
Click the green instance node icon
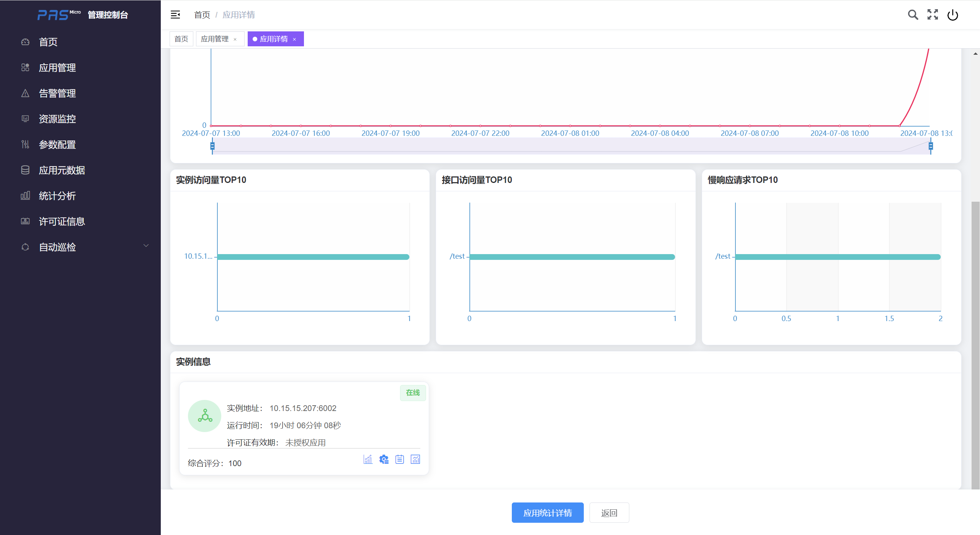(x=205, y=416)
